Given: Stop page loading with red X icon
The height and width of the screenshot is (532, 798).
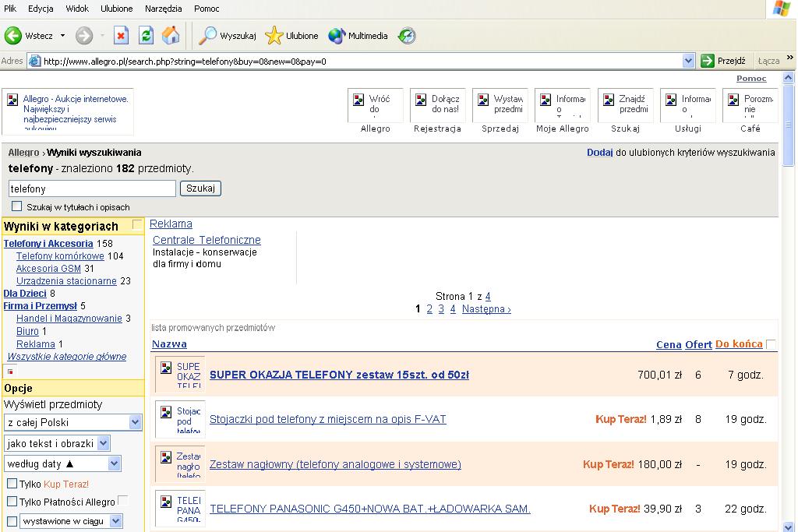Looking at the screenshot, I should 121,36.
